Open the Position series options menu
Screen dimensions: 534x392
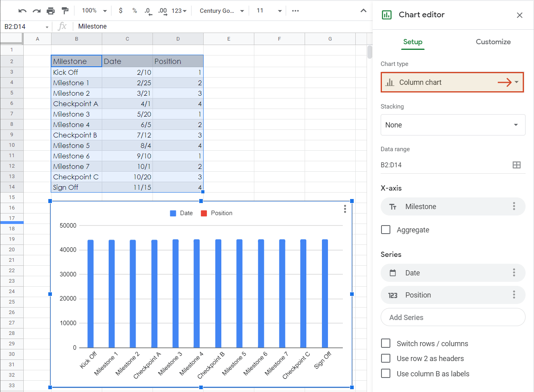pos(514,295)
